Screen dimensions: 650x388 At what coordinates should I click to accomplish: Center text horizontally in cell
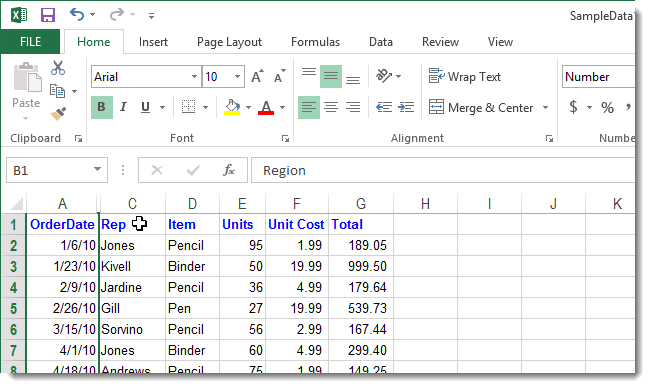pos(331,107)
